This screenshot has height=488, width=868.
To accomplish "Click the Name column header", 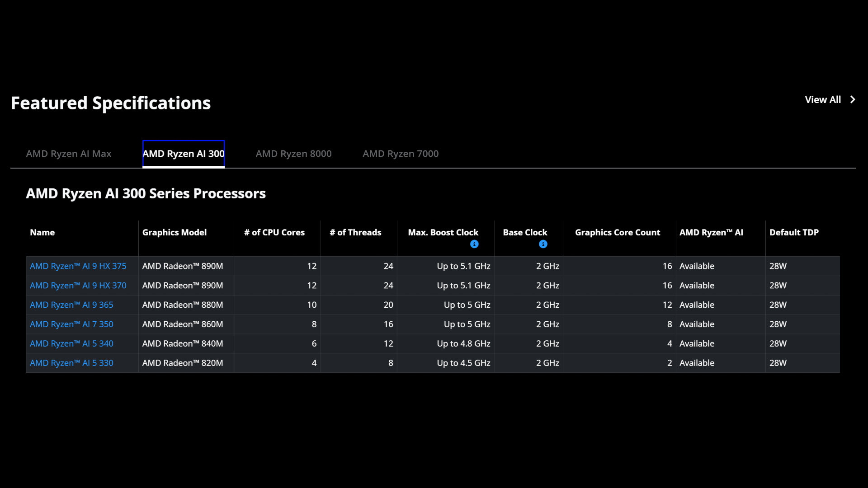I will [42, 232].
